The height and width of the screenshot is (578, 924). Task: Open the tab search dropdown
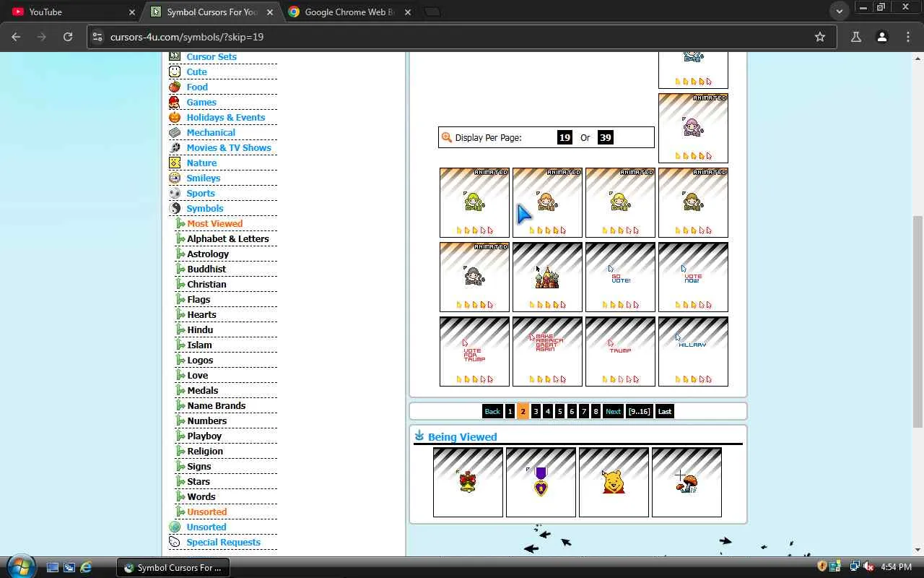coord(839,12)
